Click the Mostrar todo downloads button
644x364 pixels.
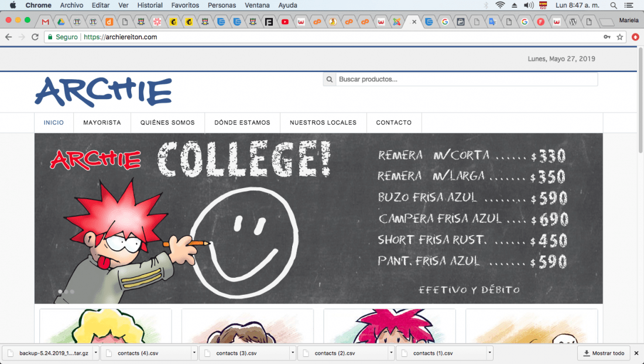click(604, 353)
